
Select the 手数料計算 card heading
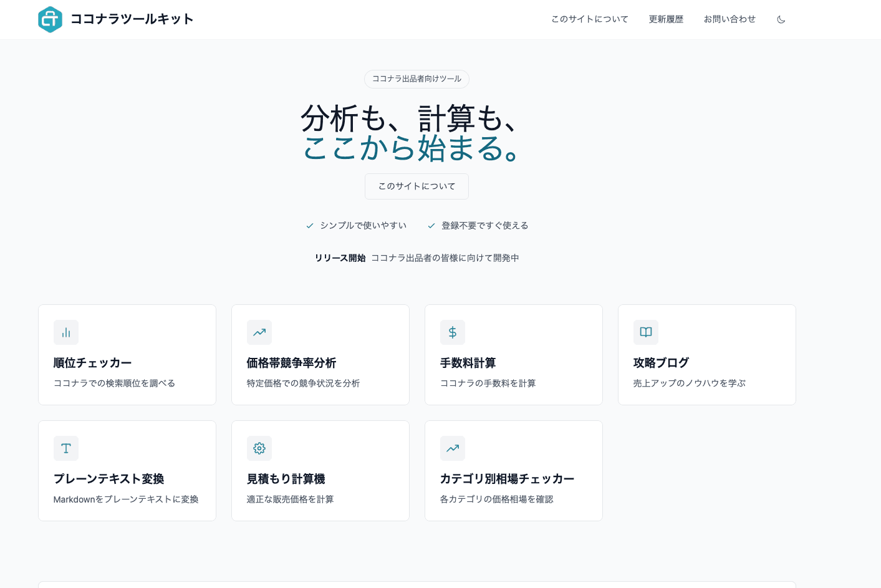(468, 363)
